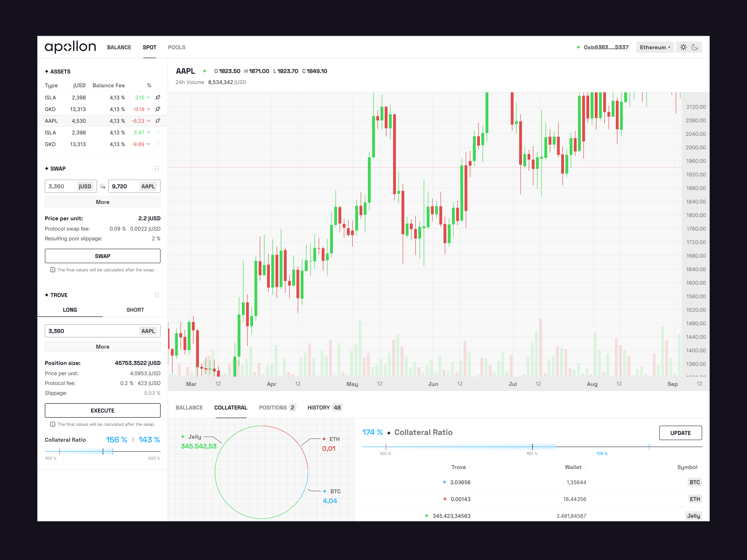Pin the last GKD asset row
747x560 pixels.
click(x=158, y=144)
